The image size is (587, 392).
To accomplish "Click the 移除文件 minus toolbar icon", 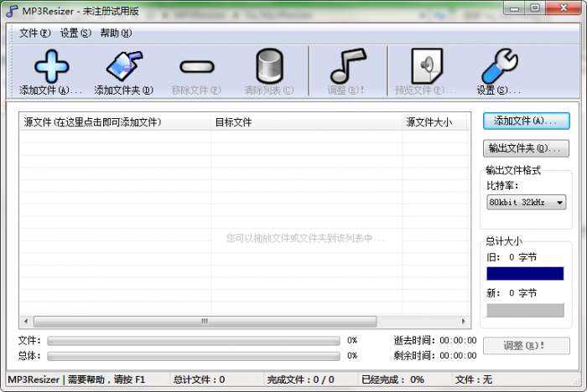I will (196, 66).
